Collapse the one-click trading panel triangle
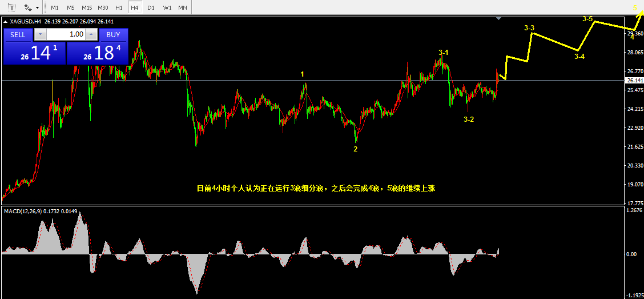Image resolution: width=644 pixels, height=299 pixels. coord(5,22)
